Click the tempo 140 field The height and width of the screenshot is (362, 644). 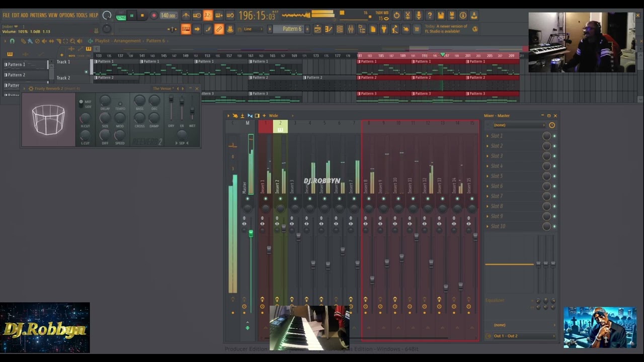pos(168,16)
